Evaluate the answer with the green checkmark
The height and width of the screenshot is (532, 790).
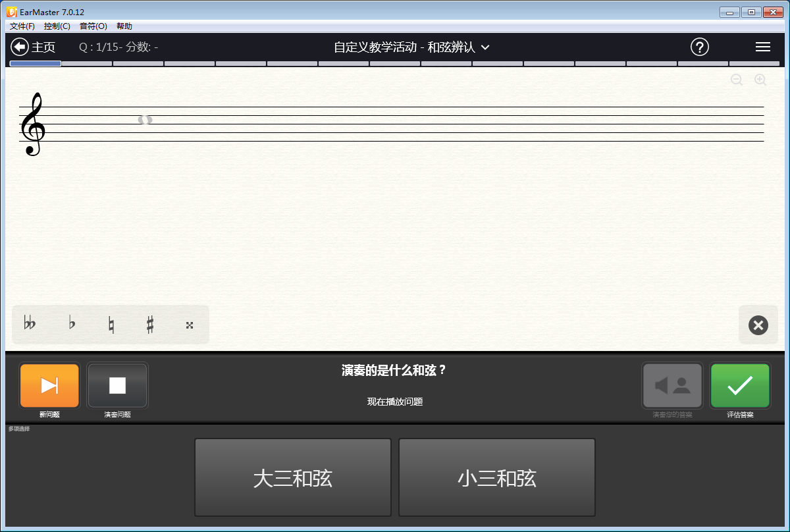pyautogui.click(x=740, y=386)
